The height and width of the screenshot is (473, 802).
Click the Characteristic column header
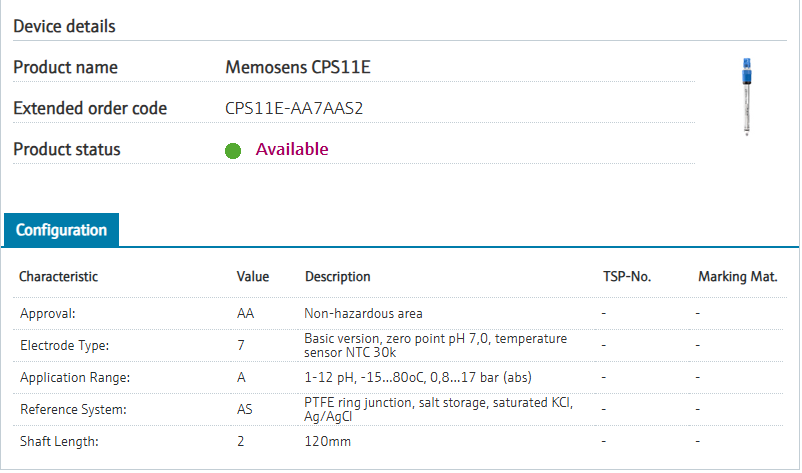coord(59,277)
